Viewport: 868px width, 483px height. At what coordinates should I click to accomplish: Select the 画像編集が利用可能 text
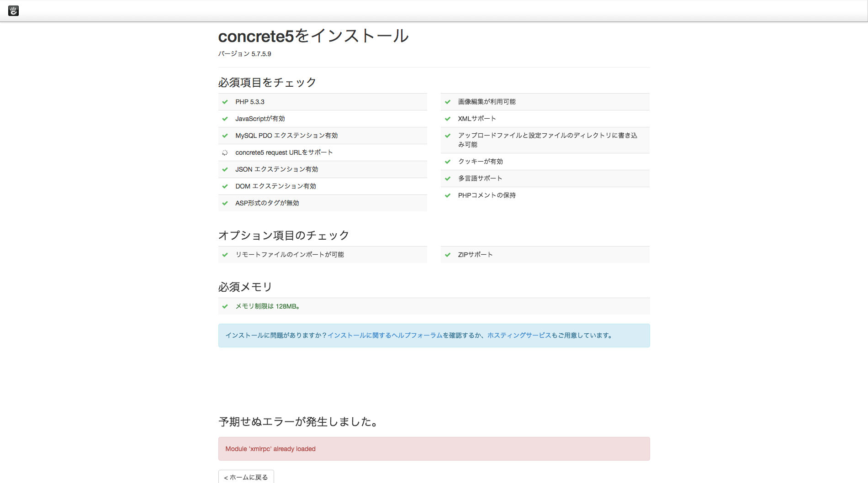[x=487, y=102]
